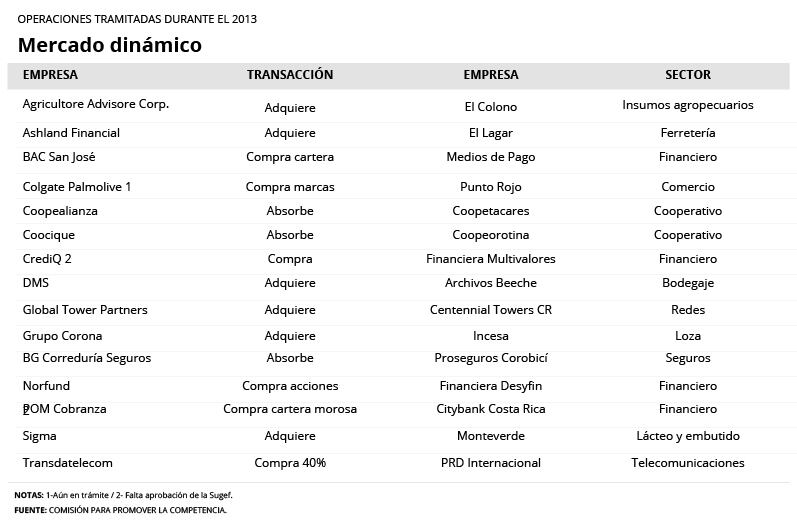Select the Global Tower Partners row
Screen dimensions: 797x526
[85, 310]
